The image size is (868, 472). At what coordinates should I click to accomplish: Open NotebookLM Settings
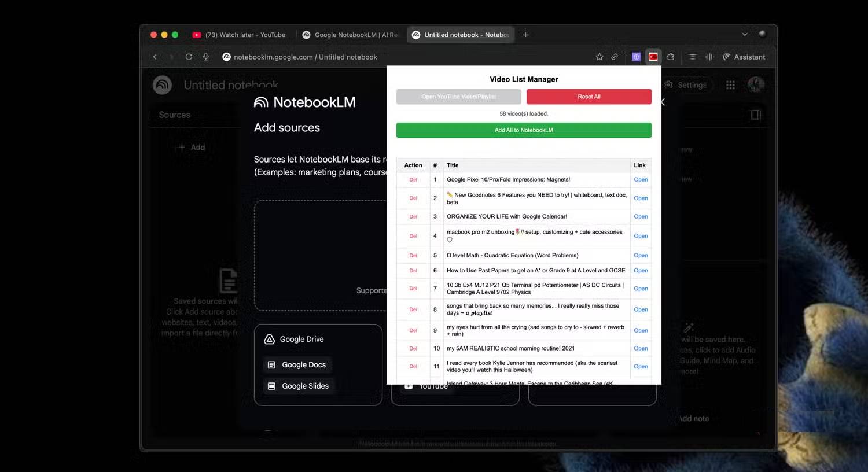tap(686, 85)
